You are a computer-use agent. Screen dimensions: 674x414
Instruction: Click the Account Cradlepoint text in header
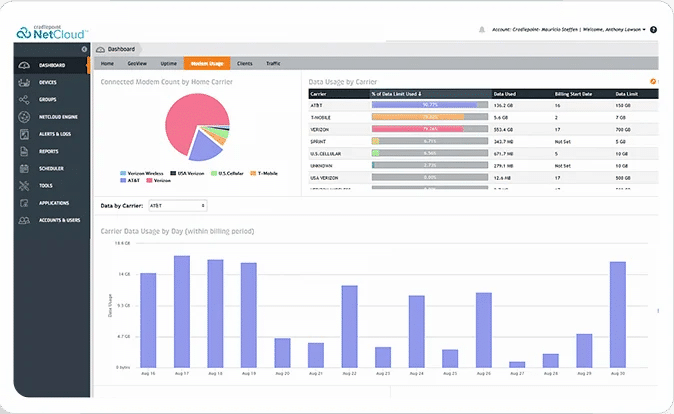535,30
